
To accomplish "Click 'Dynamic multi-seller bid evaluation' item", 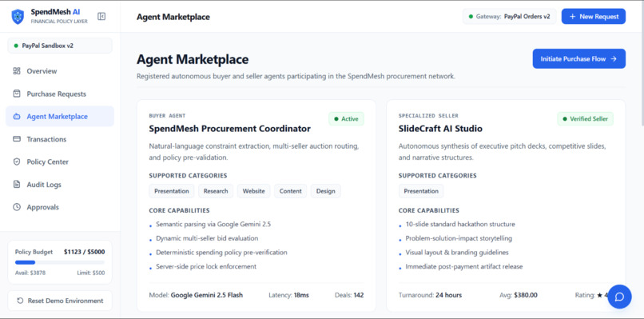I will coord(207,238).
